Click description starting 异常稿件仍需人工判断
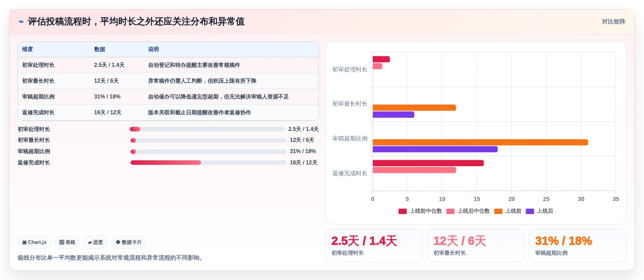The height and width of the screenshot is (280, 644). 202,81
